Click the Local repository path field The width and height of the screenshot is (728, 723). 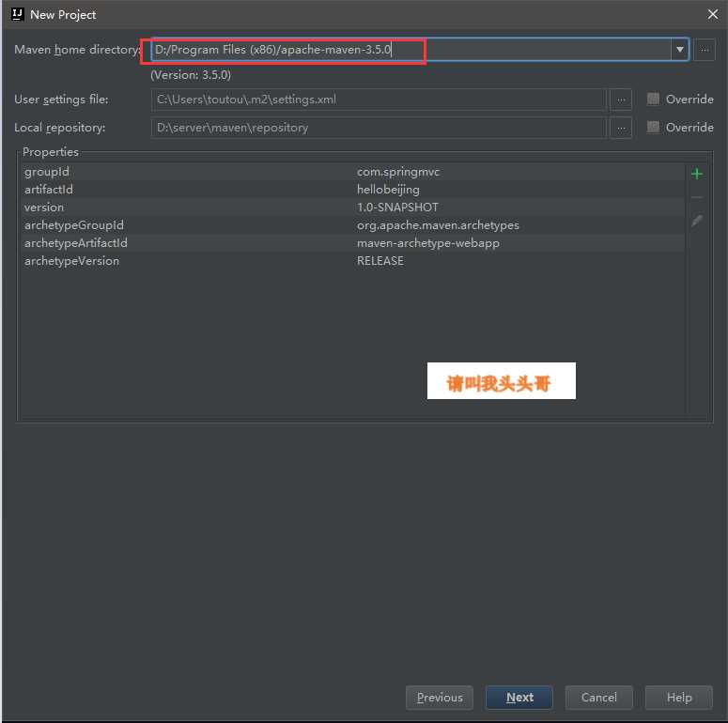click(x=379, y=128)
